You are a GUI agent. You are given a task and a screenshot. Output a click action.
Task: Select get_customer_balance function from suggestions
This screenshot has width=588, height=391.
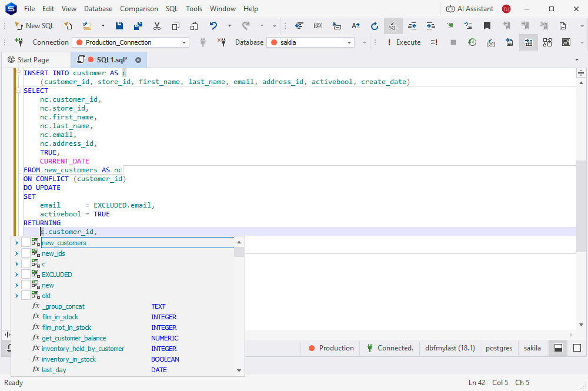pos(74,338)
